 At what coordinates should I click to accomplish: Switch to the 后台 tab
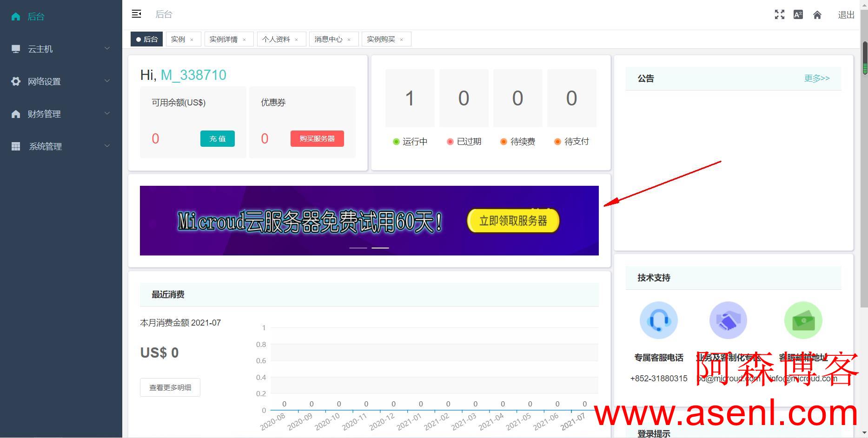coord(146,39)
